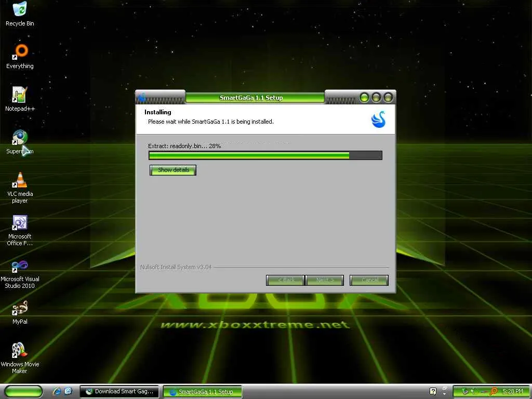
Task: Open the Recycle Bin desktop icon
Action: (20, 14)
